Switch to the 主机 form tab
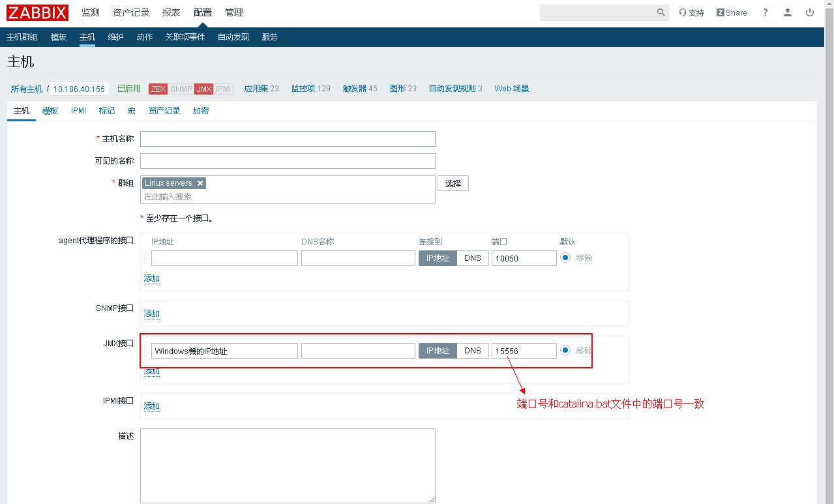The width and height of the screenshot is (834, 504). coord(22,111)
